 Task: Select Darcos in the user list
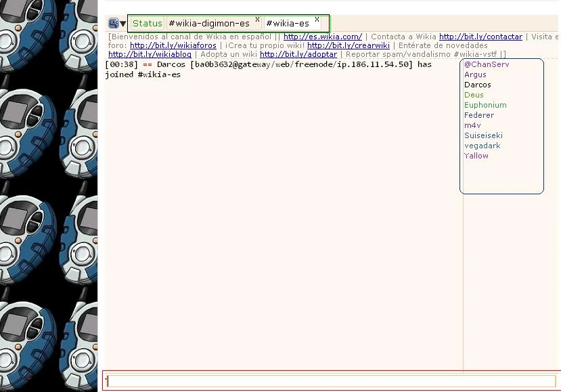478,85
